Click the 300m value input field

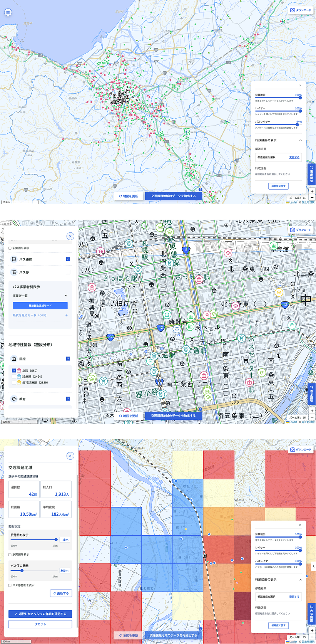point(64,570)
